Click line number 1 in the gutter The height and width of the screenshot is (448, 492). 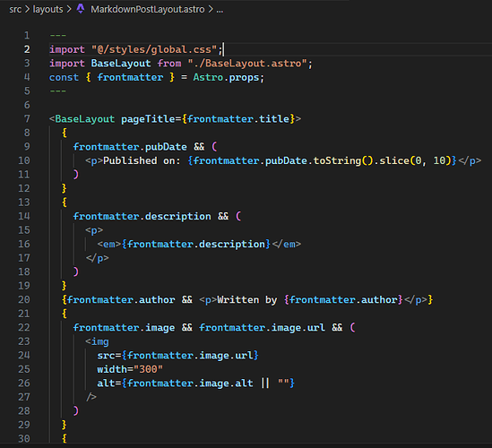(27, 35)
